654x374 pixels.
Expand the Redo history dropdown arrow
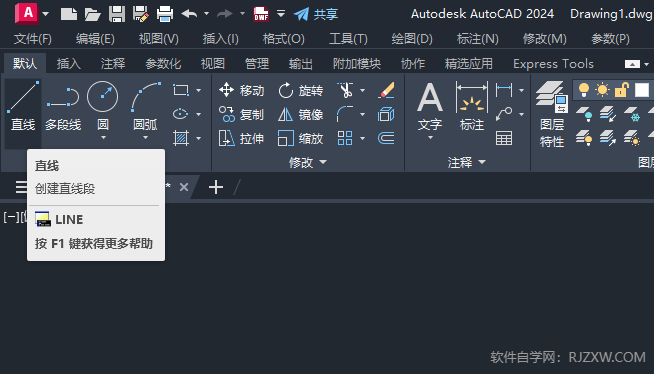click(242, 14)
